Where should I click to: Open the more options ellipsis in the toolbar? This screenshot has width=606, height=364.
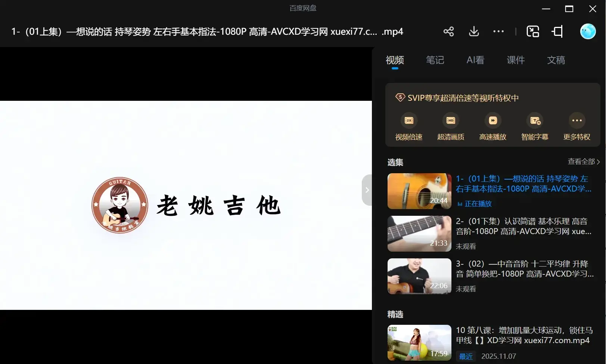498,31
